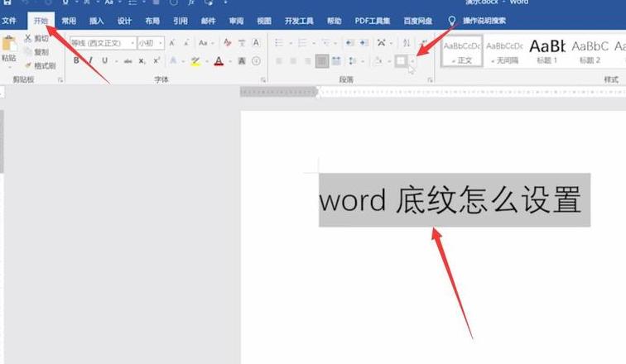
Task: Open the 文件 (File) menu
Action: point(9,21)
